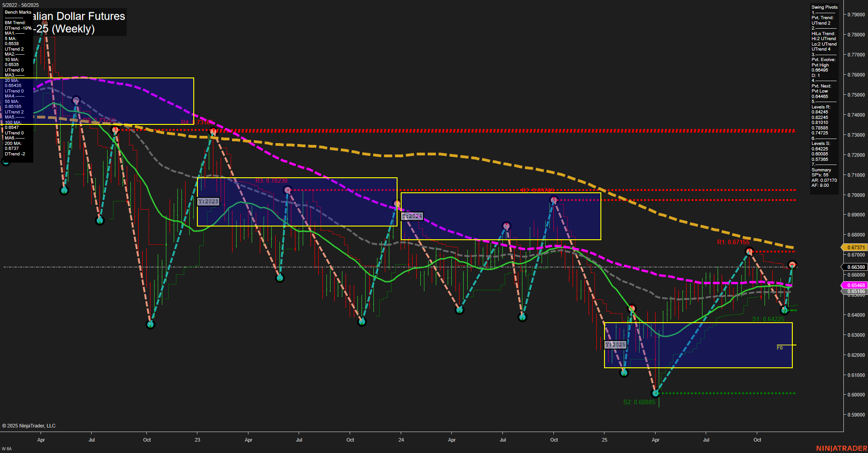Click the current price marker tag 0.66380
This screenshot has width=868, height=453.
coord(856,267)
